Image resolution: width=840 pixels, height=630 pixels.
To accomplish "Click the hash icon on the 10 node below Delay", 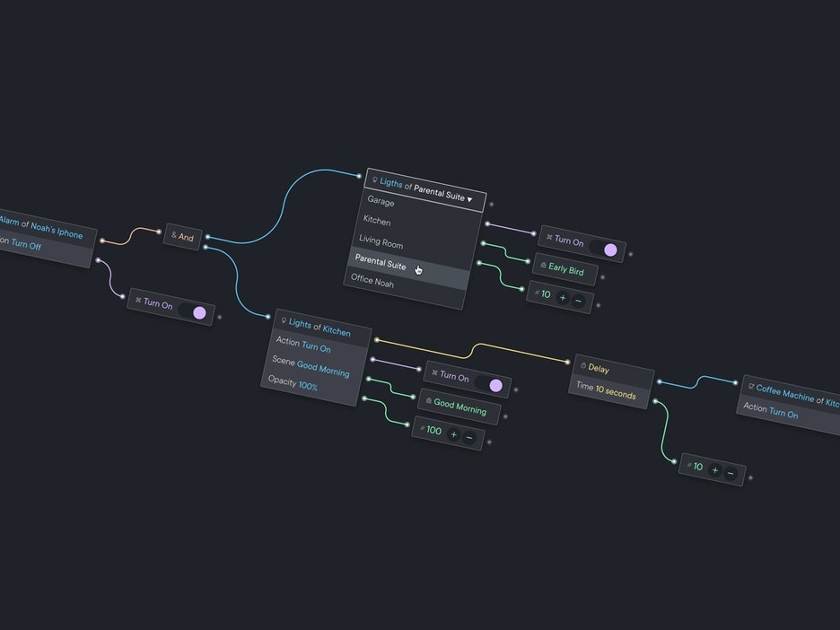I will pos(689,465).
